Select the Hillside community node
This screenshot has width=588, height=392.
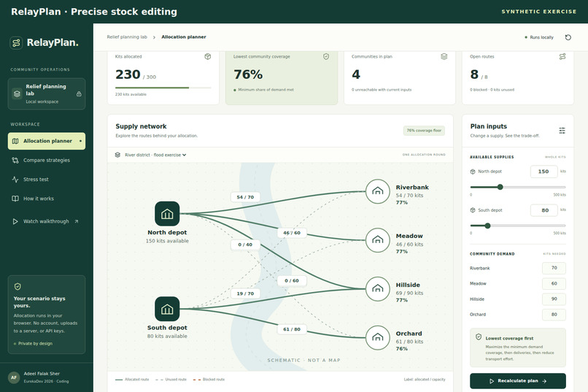[x=378, y=289]
